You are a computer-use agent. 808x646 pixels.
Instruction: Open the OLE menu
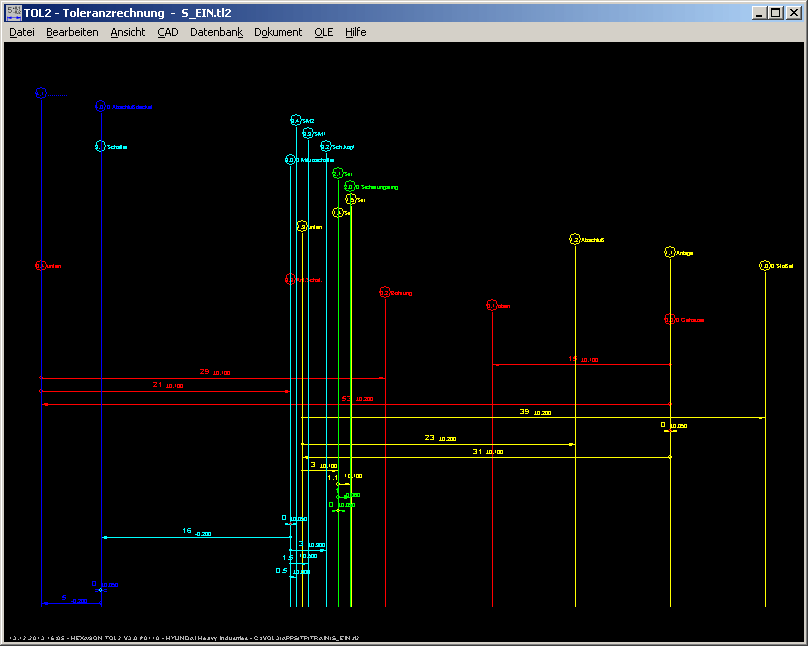(324, 32)
